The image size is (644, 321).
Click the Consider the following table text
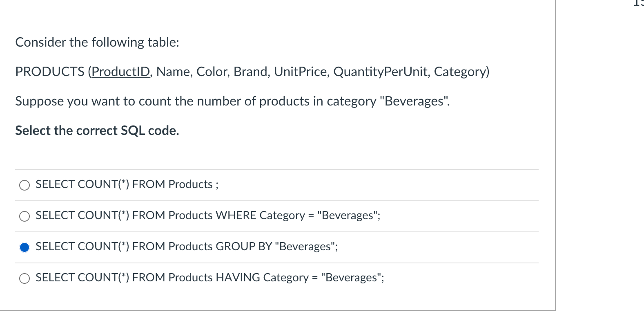(96, 42)
